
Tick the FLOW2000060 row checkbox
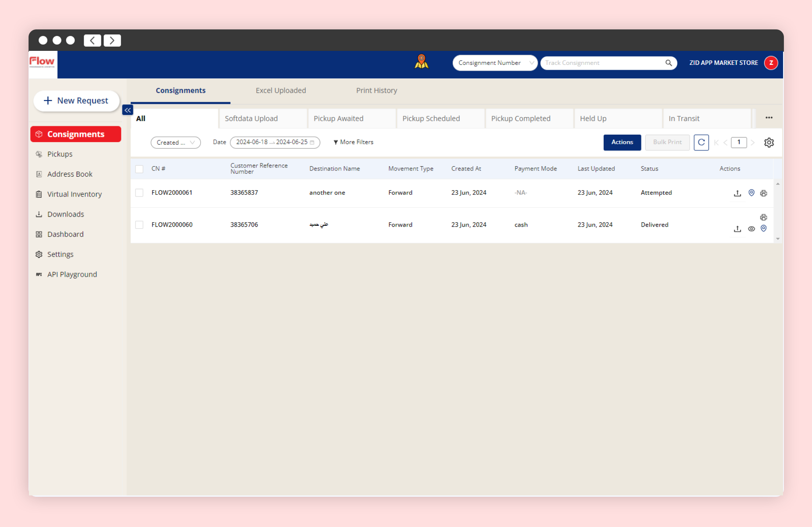pyautogui.click(x=140, y=225)
